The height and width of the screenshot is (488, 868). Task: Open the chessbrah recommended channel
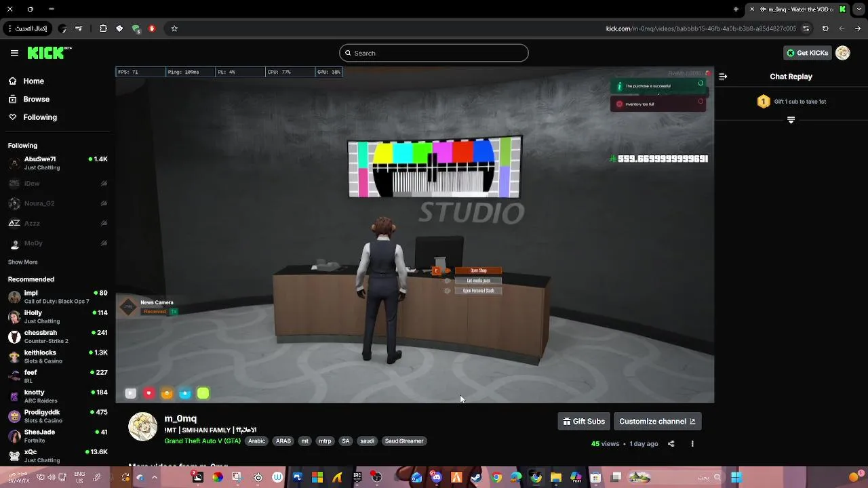58,337
